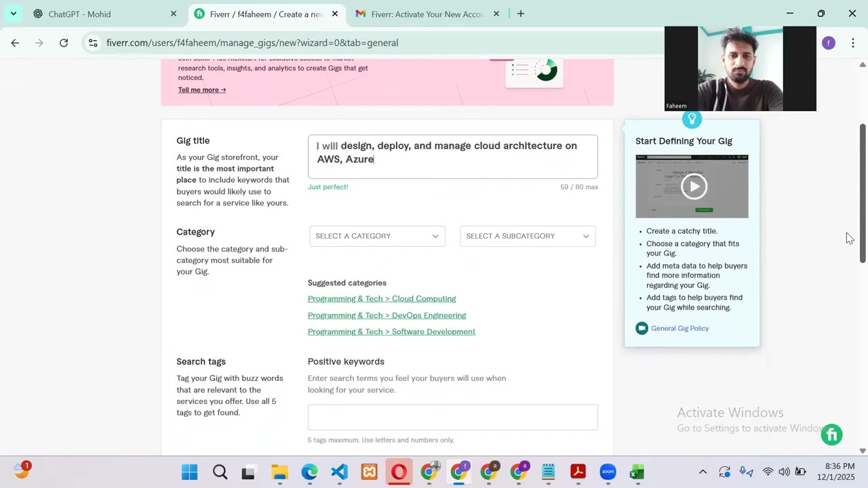Open Windows taskbar search
The image size is (868, 488).
pos(220,472)
